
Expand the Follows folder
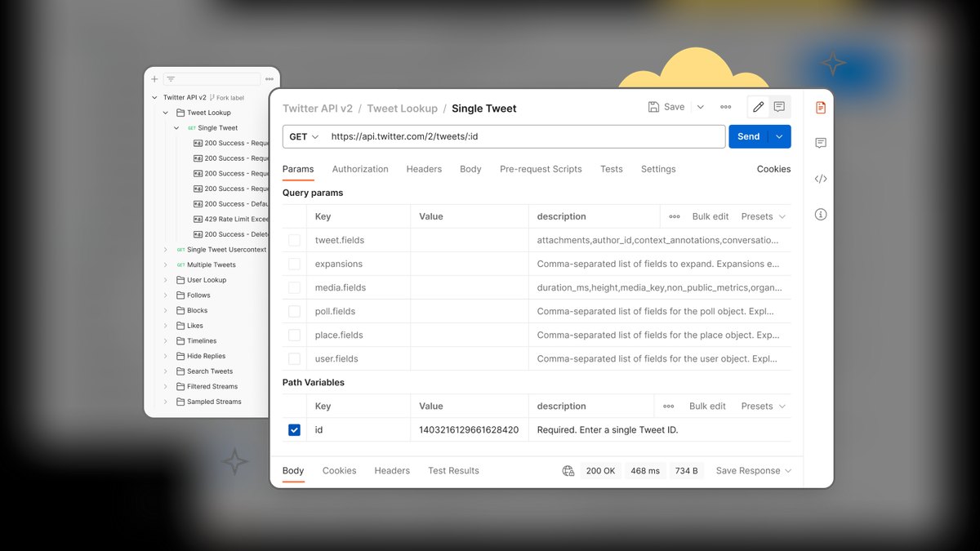[165, 295]
